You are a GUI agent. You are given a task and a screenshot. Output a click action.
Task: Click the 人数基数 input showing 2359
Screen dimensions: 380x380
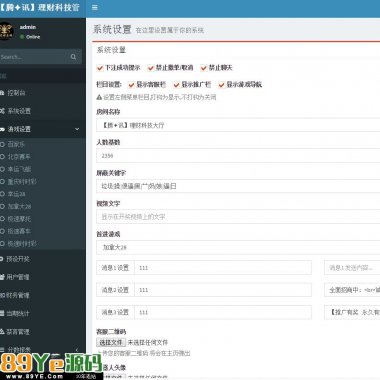(238, 156)
